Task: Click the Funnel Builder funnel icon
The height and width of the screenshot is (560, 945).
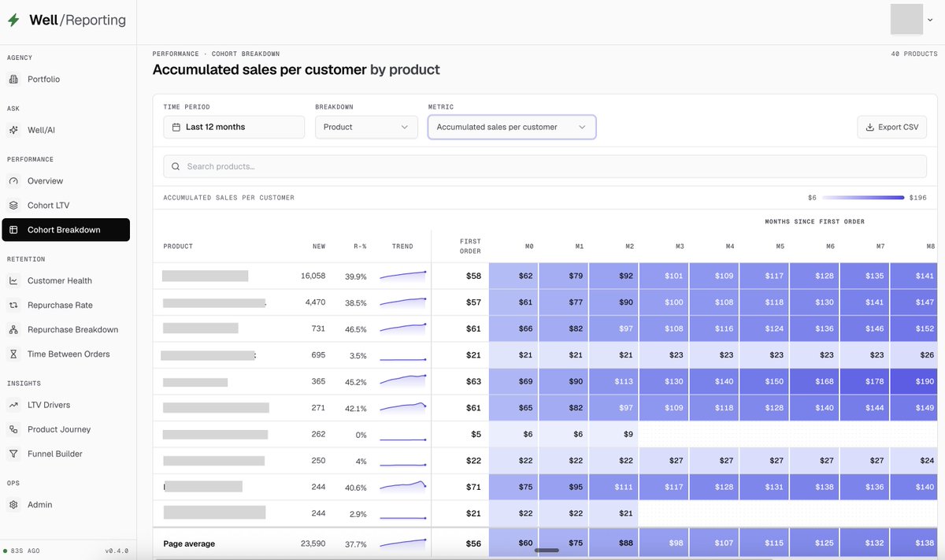Action: [x=13, y=454]
